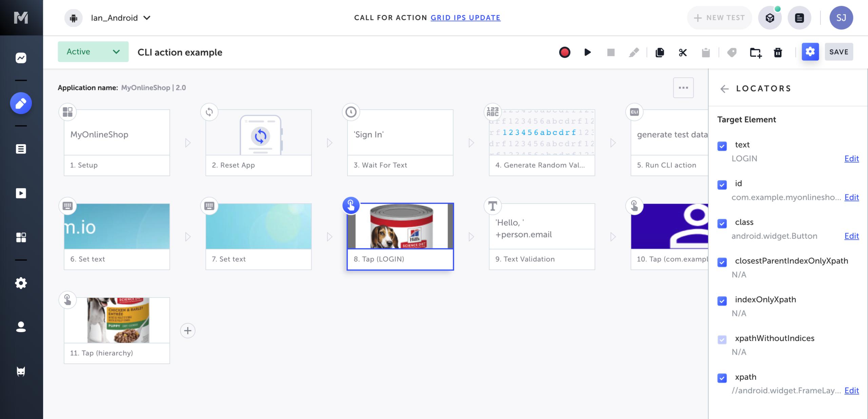
Task: Click the plus add step button
Action: point(188,331)
